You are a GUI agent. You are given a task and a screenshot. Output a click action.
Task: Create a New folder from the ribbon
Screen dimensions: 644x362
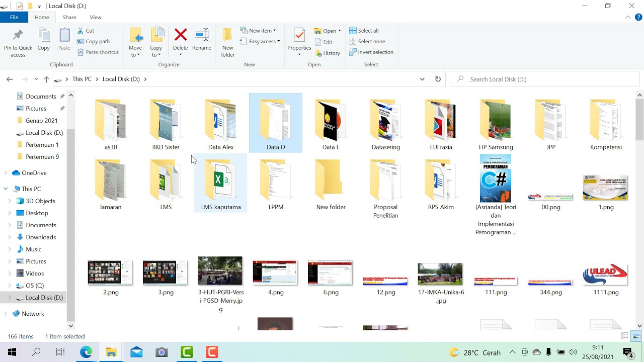(x=228, y=42)
